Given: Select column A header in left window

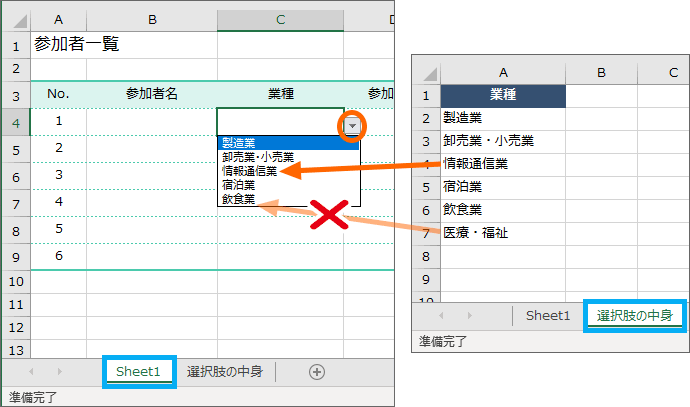Looking at the screenshot, I should (x=59, y=20).
